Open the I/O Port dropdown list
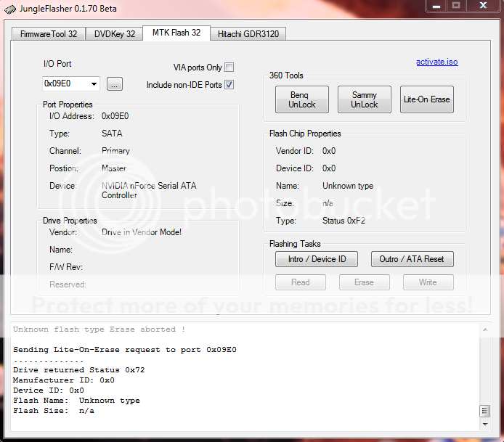 (94, 84)
